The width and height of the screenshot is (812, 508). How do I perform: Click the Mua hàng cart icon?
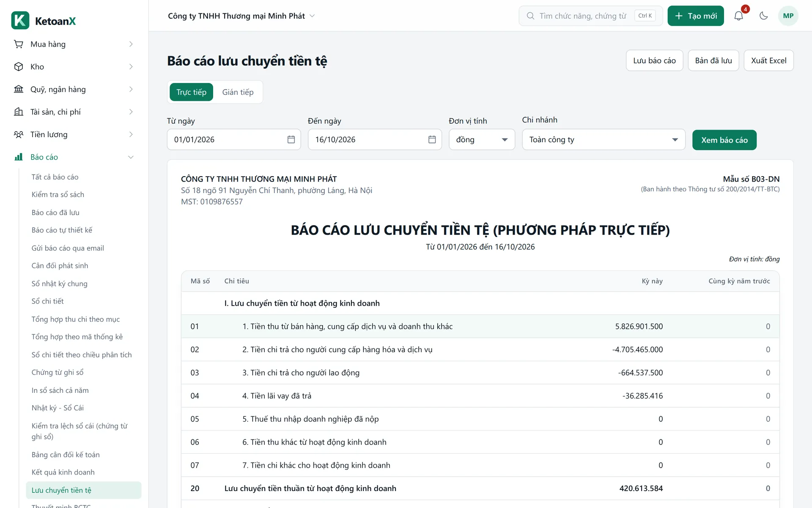[19, 44]
